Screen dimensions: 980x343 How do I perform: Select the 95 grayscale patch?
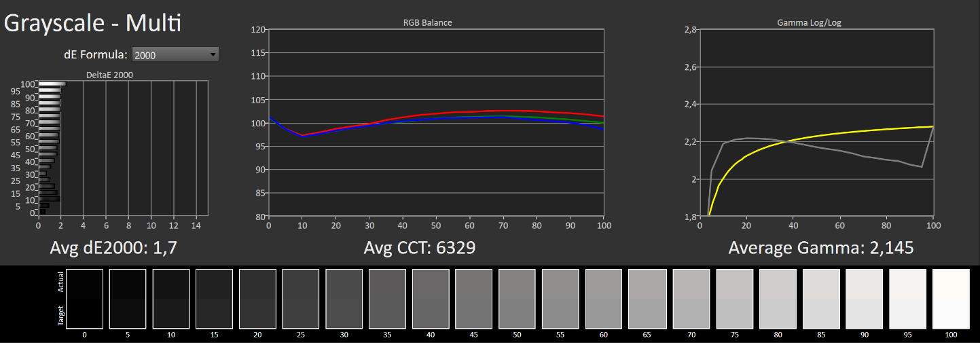907,299
